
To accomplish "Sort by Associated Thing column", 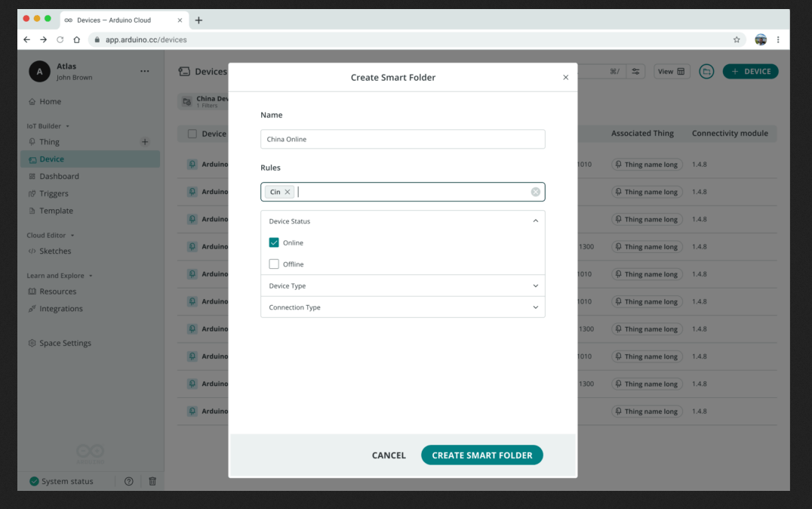I will (x=642, y=133).
